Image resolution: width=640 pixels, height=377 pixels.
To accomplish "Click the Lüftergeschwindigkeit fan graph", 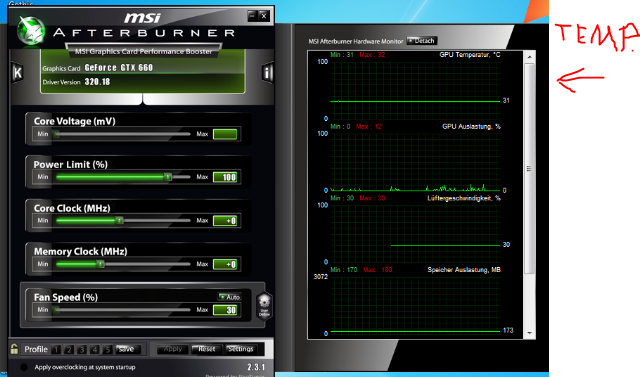I will 416,233.
